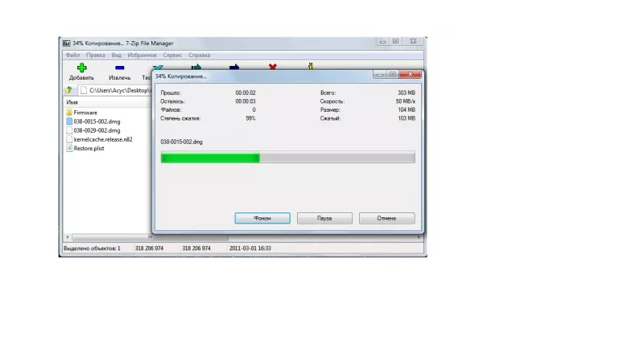Image resolution: width=644 pixels, height=362 pixels.
Task: Click the yellow info toolbar icon
Action: pos(311,66)
